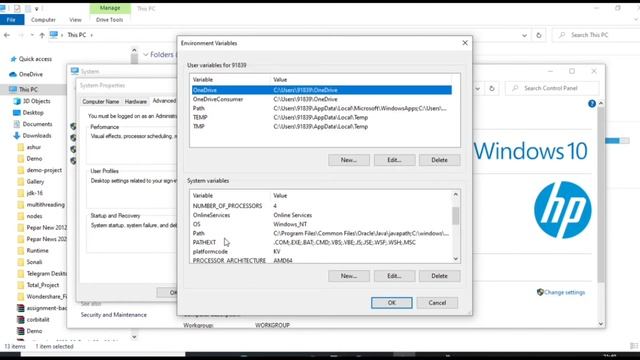The height and width of the screenshot is (360, 640).
Task: Select Quick access in navigation pane
Action: point(35,59)
